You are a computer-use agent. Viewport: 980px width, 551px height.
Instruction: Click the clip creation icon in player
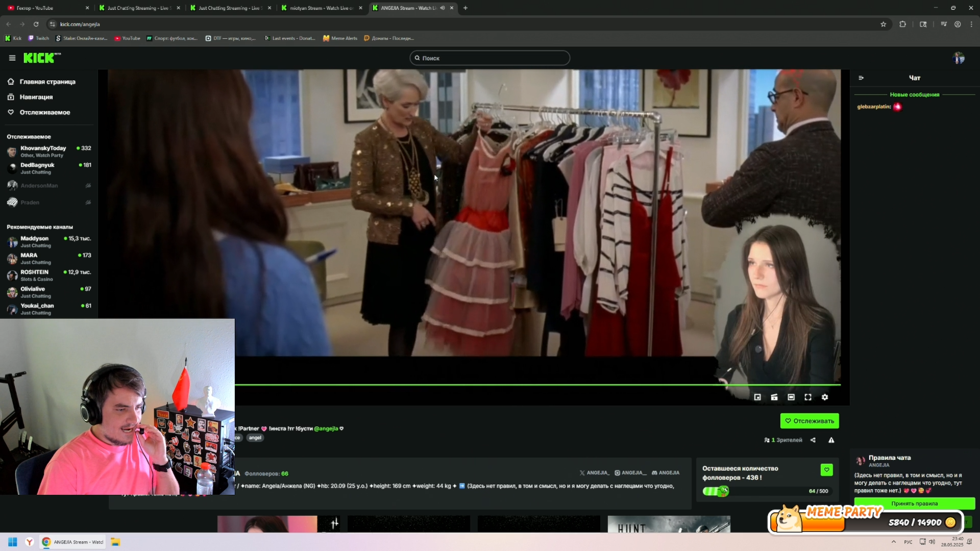774,397
